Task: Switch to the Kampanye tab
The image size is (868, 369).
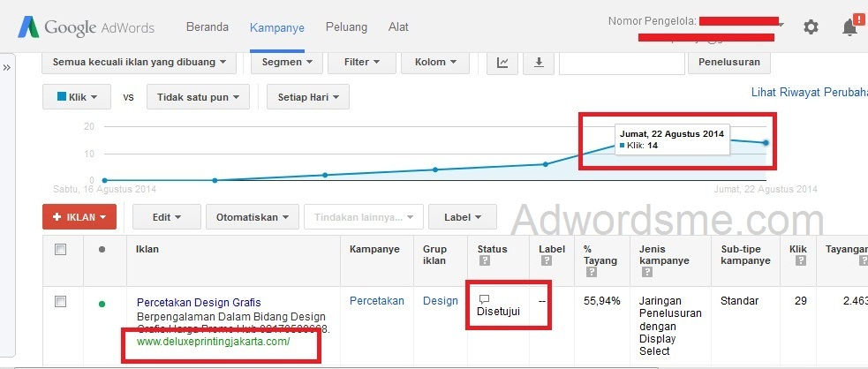Action: pos(276,27)
